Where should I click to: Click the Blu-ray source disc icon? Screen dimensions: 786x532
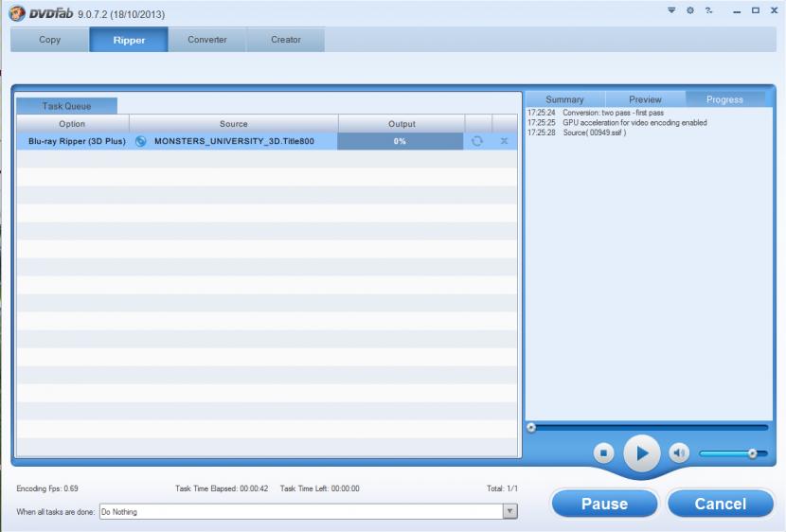coord(141,141)
